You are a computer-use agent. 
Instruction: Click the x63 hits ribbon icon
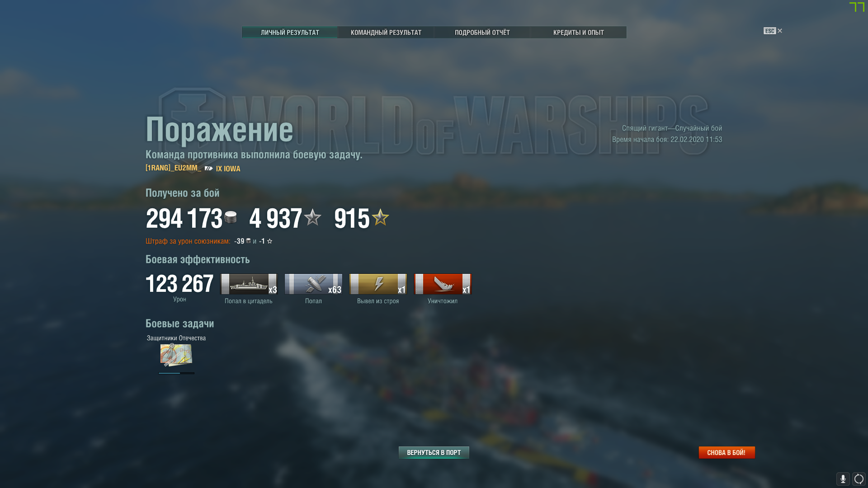[x=313, y=284]
